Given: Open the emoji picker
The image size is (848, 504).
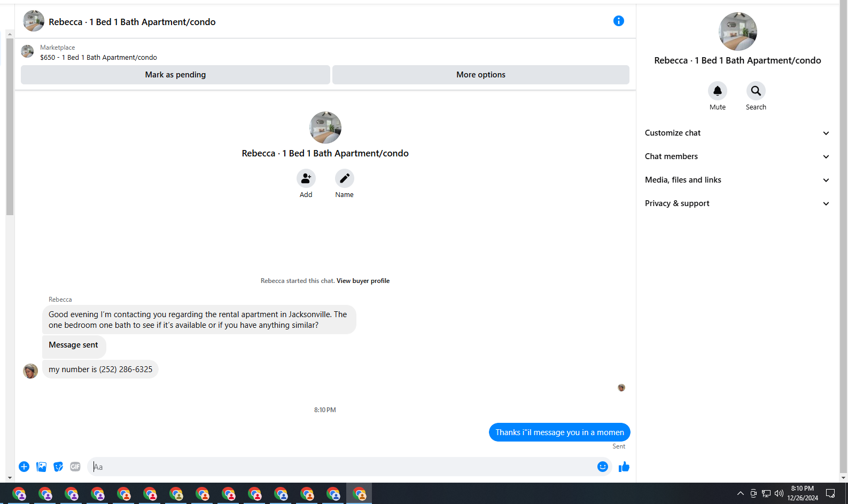Looking at the screenshot, I should [x=603, y=467].
